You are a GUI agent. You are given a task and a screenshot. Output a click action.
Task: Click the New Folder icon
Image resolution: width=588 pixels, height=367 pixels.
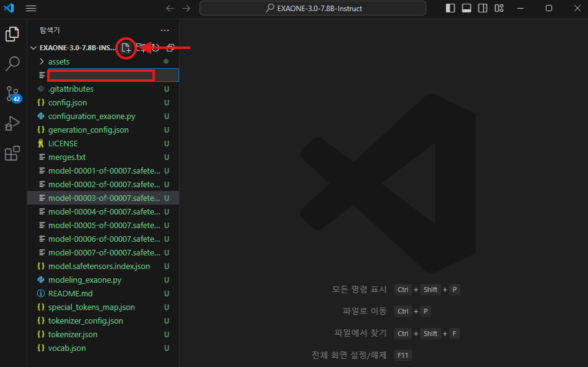pos(141,48)
